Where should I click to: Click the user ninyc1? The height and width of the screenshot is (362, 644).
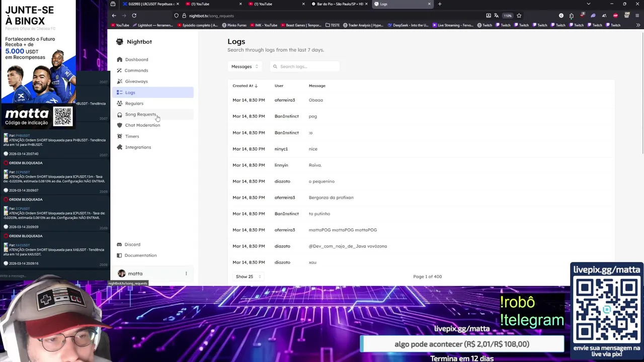281,149
